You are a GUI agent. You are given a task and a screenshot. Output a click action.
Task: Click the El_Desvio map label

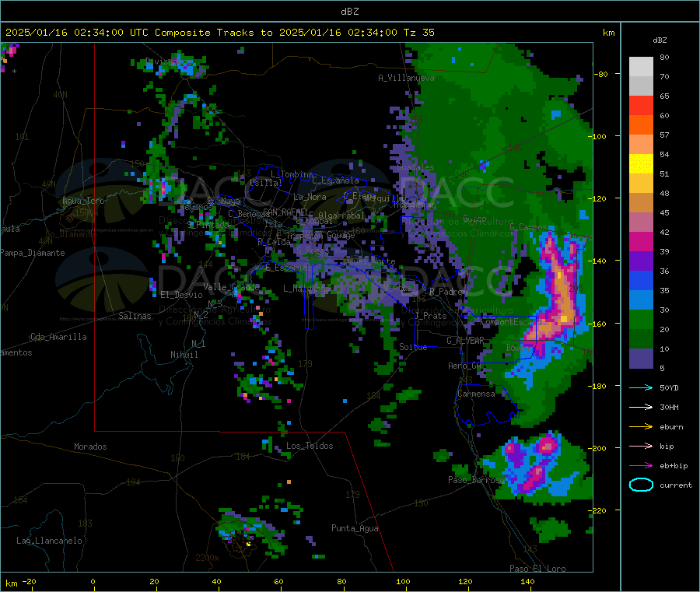181,295
